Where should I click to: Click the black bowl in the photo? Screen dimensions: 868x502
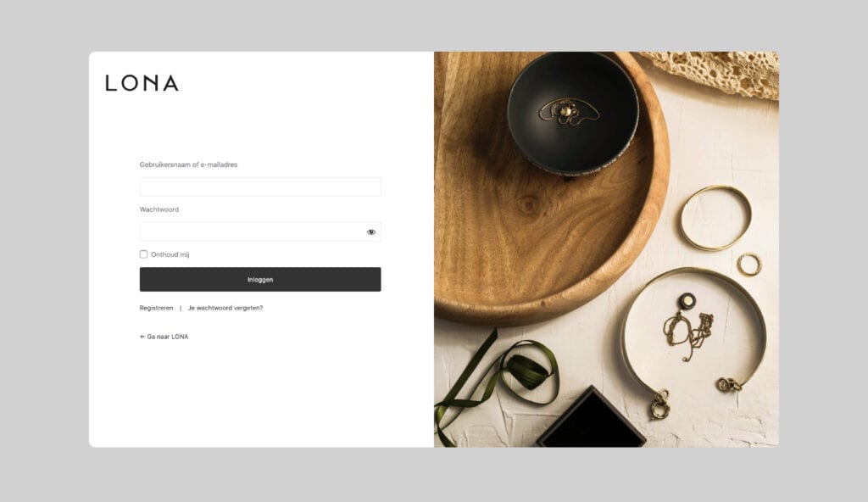point(574,114)
